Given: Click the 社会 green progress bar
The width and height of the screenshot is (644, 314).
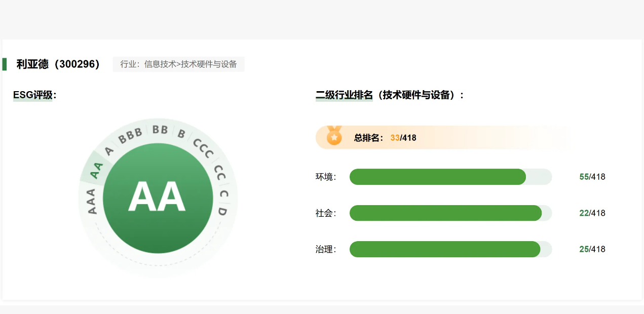Looking at the screenshot, I should (x=445, y=213).
